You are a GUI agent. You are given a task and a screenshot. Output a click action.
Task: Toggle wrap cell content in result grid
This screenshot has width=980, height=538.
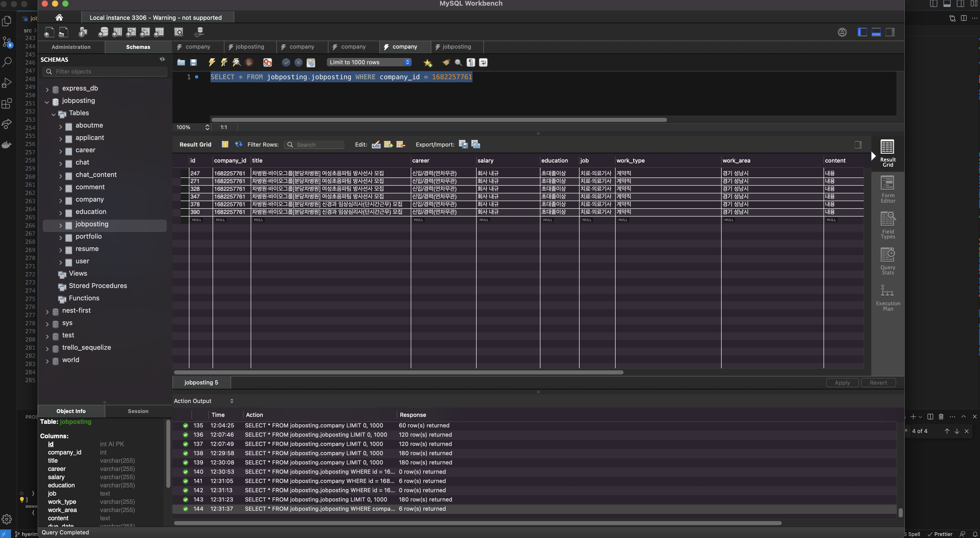tap(225, 145)
